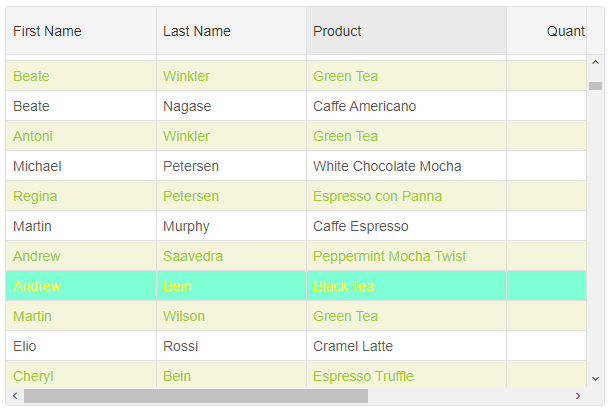Click the vertical scrollbar down arrow

595,379
